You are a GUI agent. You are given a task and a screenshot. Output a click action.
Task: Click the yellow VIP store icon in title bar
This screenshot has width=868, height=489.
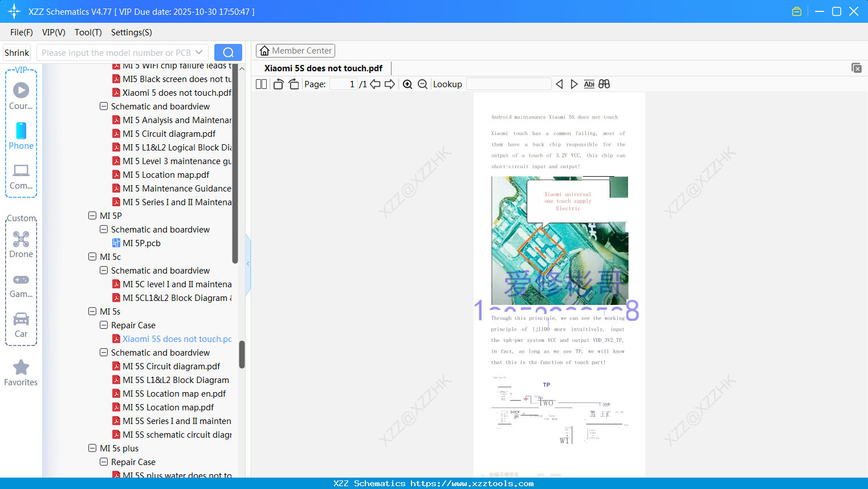click(x=797, y=11)
